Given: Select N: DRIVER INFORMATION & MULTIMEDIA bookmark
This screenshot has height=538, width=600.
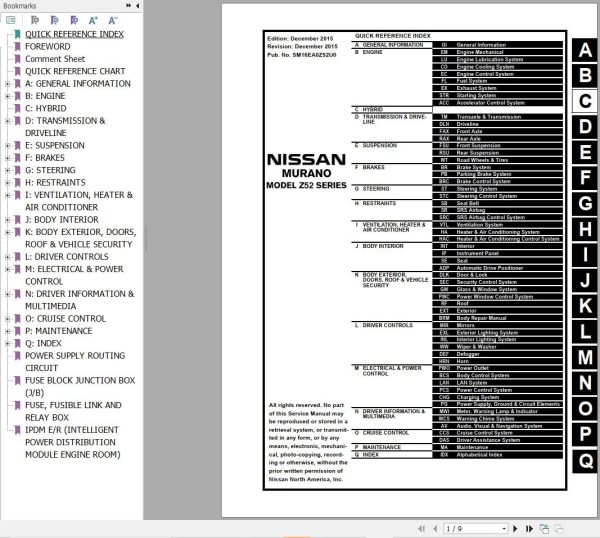Looking at the screenshot, I should (x=80, y=300).
